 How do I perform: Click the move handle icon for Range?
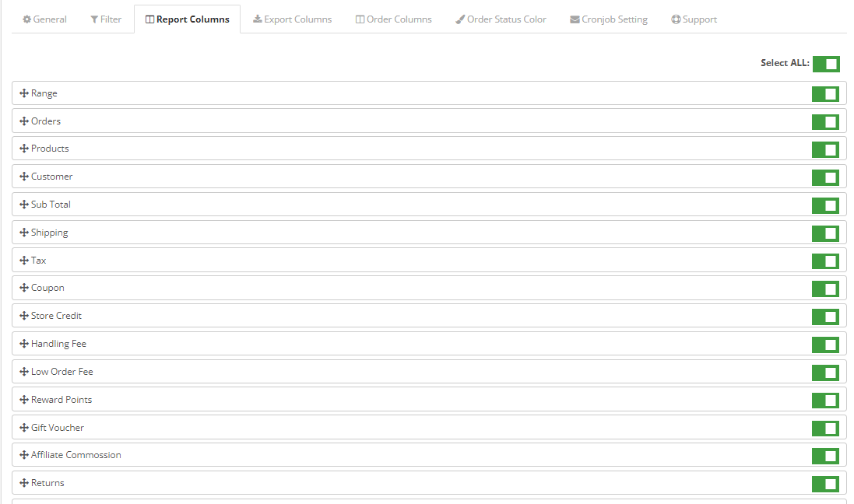pyautogui.click(x=24, y=93)
